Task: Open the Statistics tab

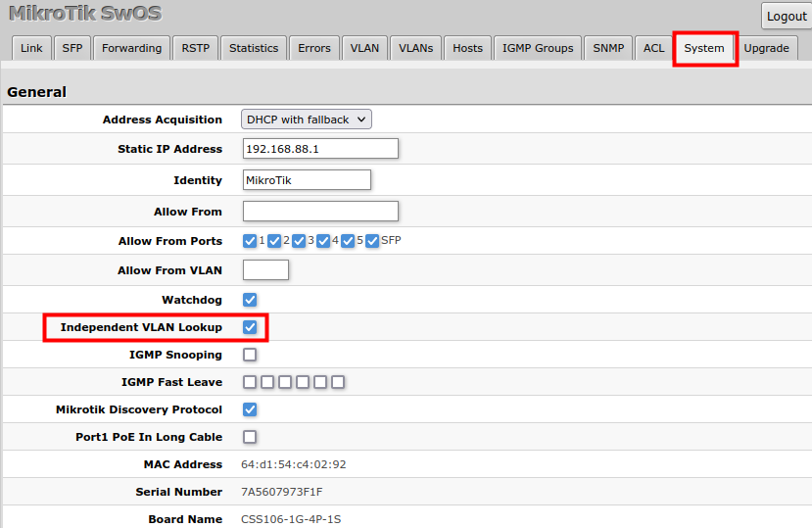Action: click(x=254, y=48)
